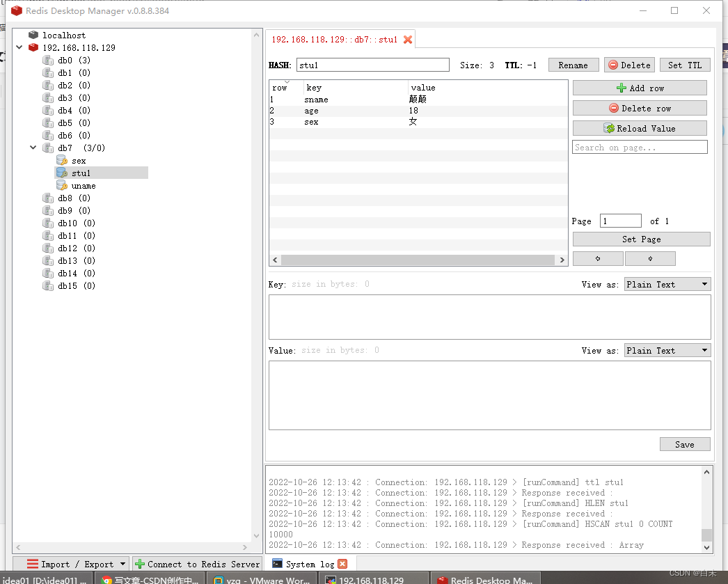
Task: Click the Search on page field
Action: click(640, 147)
